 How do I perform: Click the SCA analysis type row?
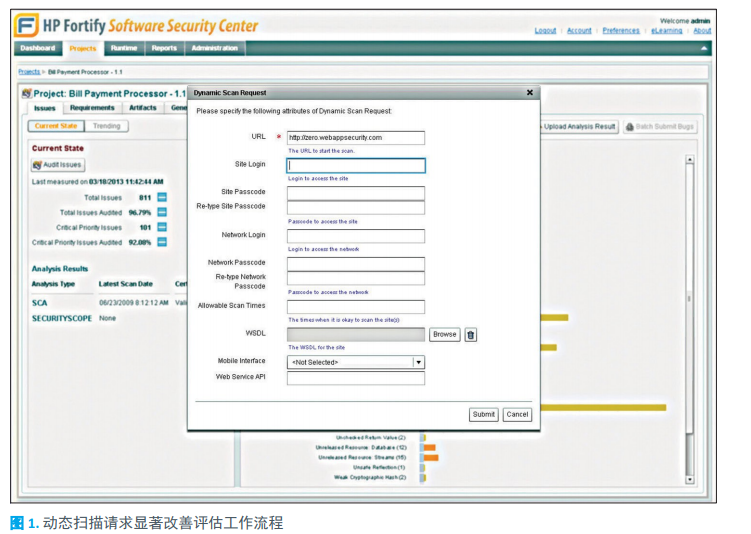pyautogui.click(x=109, y=303)
